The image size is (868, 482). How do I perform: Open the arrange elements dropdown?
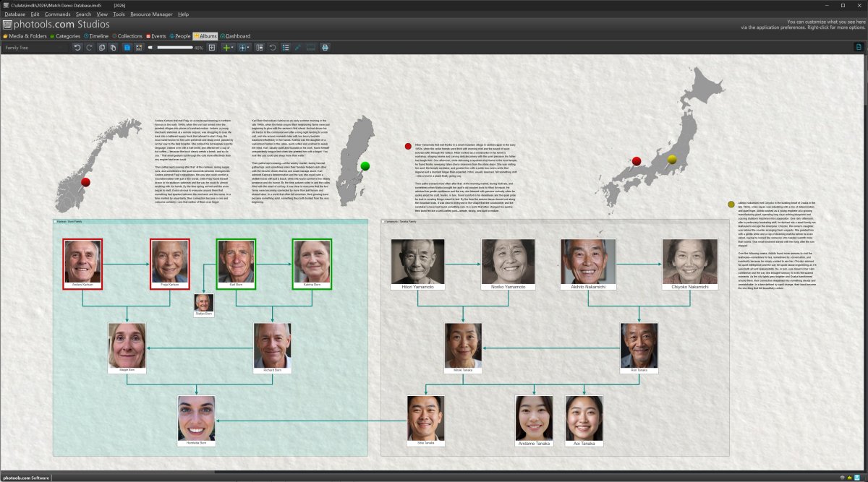244,48
